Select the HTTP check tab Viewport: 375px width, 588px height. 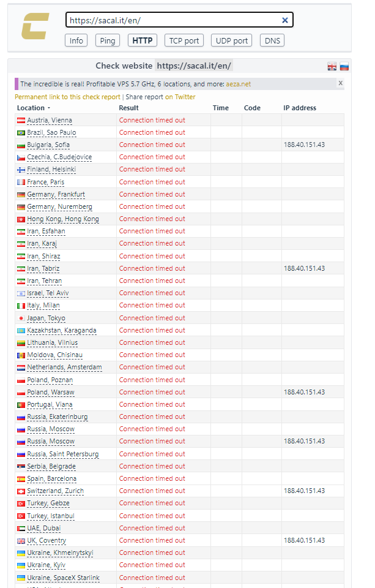coord(143,40)
